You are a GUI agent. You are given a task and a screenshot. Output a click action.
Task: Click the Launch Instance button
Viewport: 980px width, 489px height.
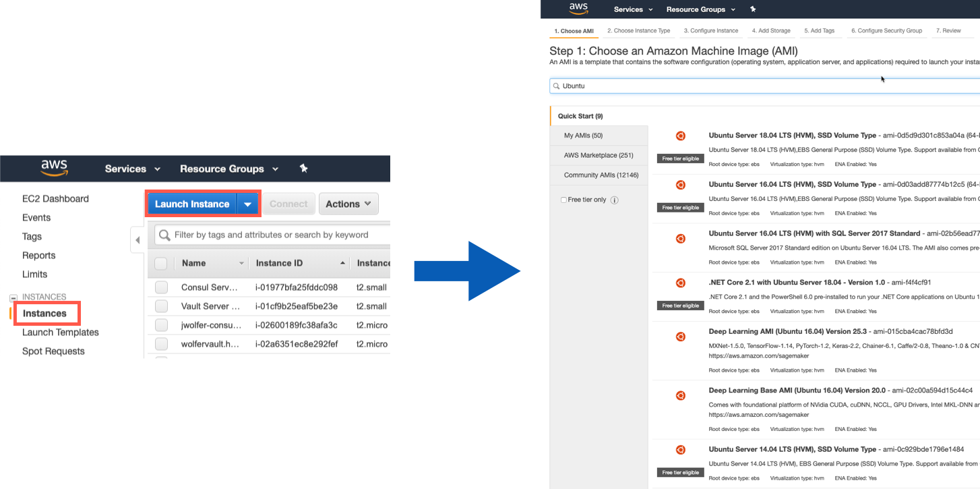point(192,204)
